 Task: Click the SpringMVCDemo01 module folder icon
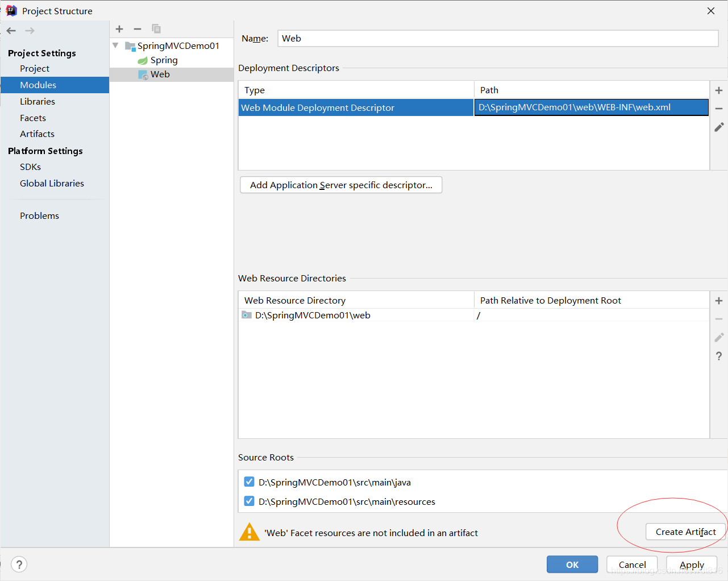[130, 46]
